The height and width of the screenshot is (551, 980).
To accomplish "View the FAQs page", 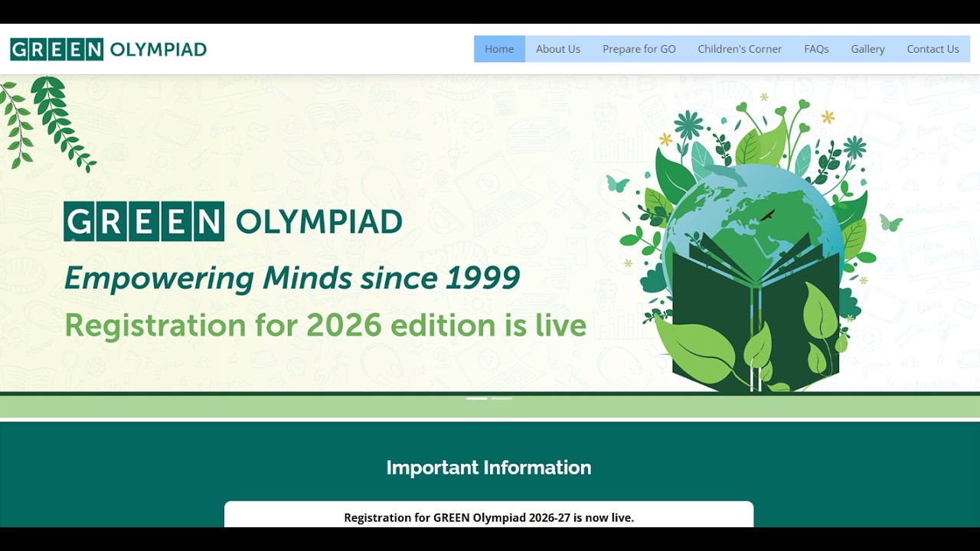I will pos(816,49).
